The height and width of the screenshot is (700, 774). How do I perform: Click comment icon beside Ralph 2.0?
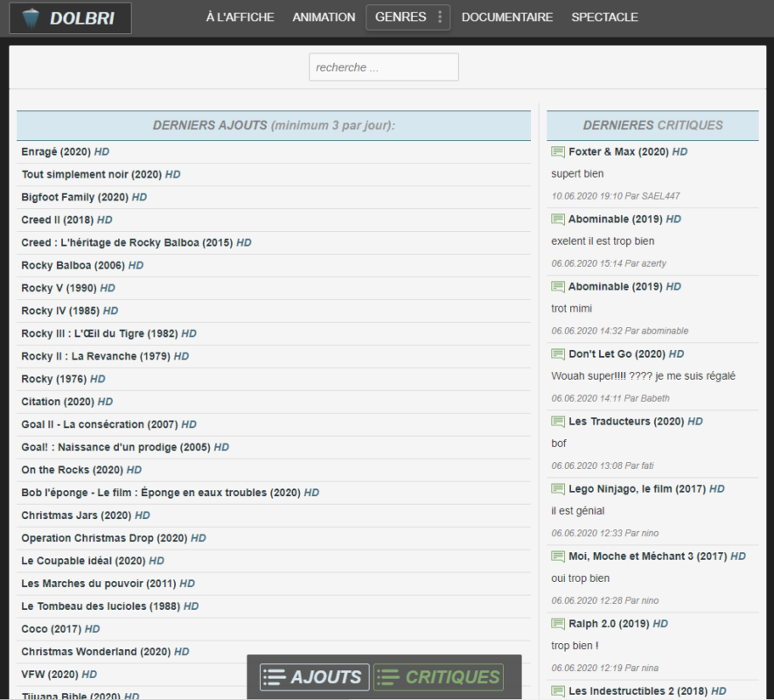[x=558, y=623]
